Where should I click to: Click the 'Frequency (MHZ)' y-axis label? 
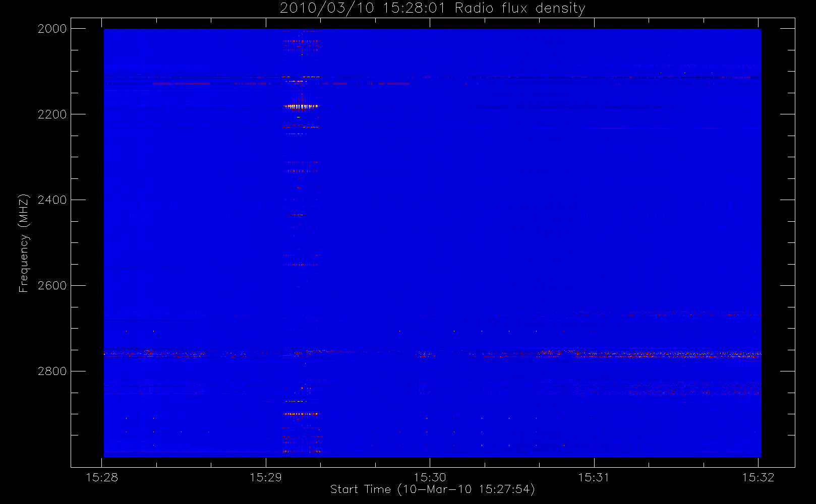tap(24, 243)
